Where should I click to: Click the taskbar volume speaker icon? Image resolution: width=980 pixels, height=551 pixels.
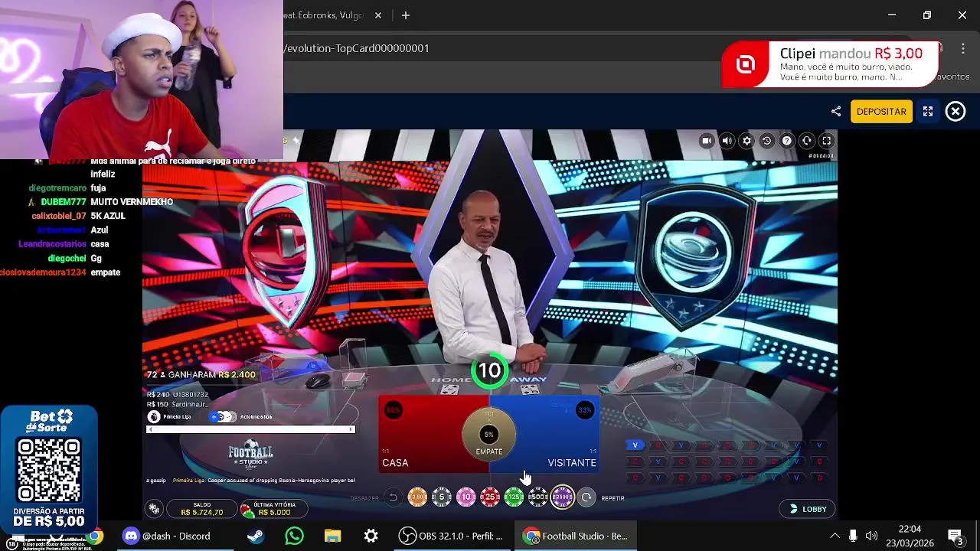click(x=871, y=536)
